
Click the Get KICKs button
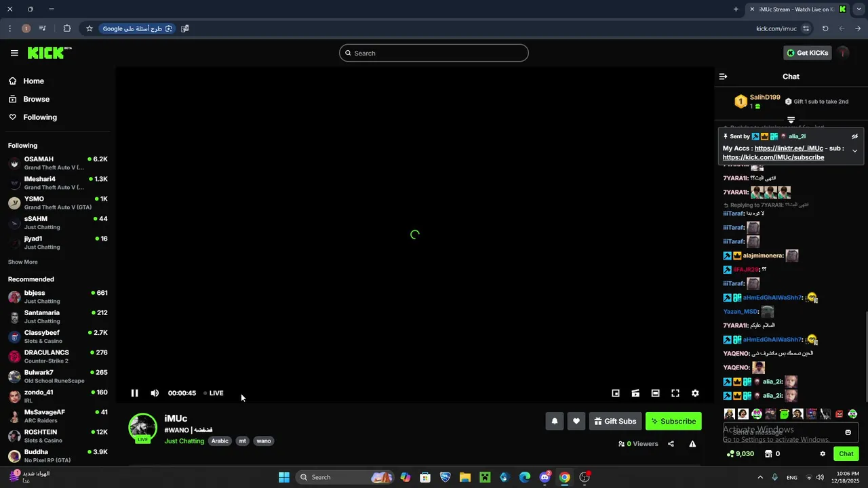coord(807,53)
